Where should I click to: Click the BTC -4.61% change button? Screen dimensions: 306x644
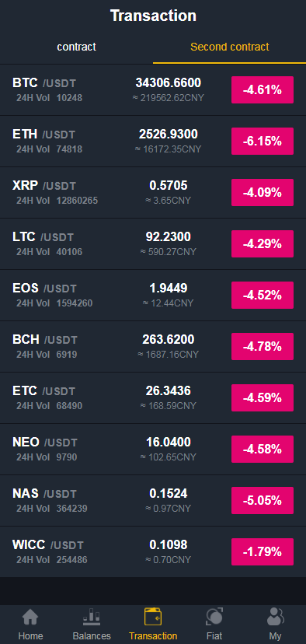[263, 90]
